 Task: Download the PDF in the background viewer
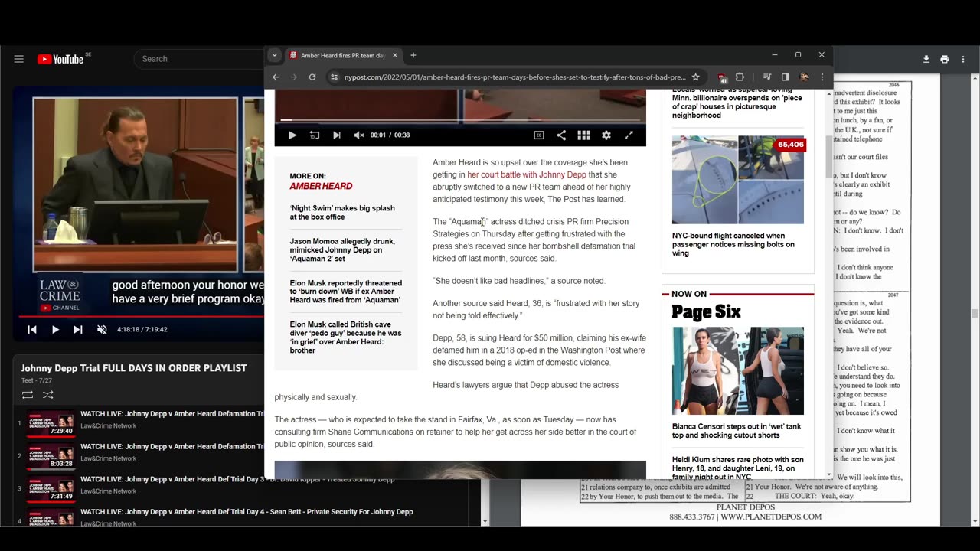(926, 59)
